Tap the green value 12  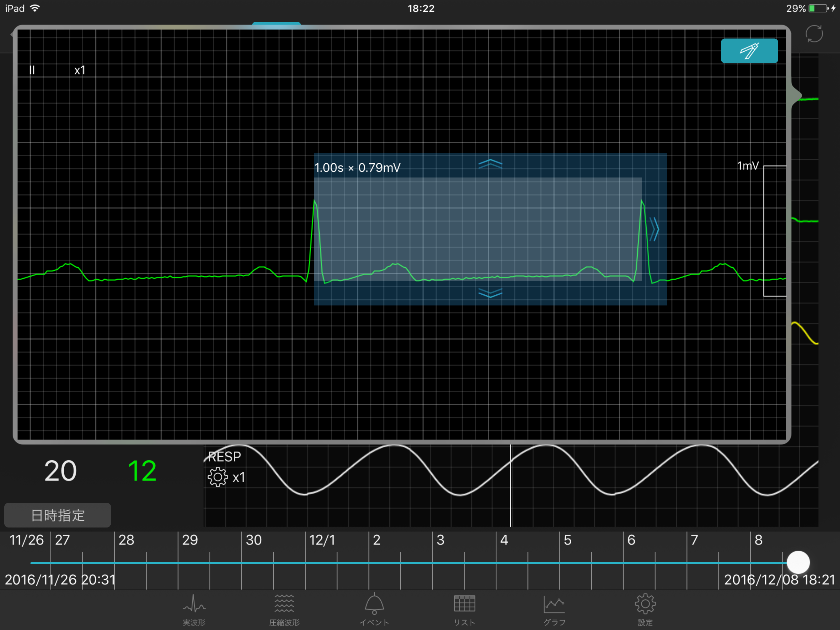142,471
